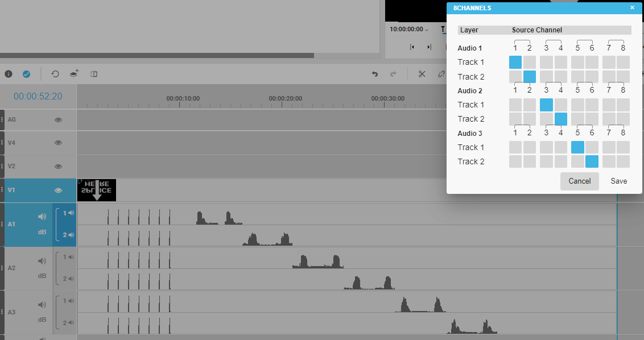Click Cancel in 8CHANNELS dialog

coord(579,181)
